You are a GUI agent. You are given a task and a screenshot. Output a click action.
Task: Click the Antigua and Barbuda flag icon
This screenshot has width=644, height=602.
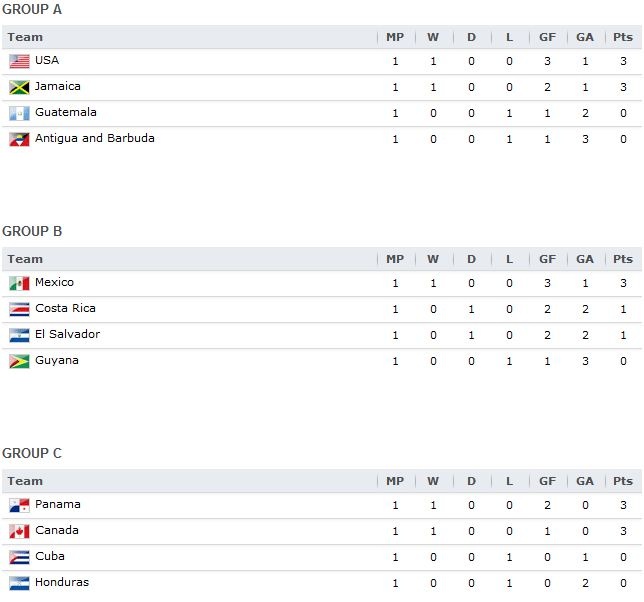pos(19,139)
